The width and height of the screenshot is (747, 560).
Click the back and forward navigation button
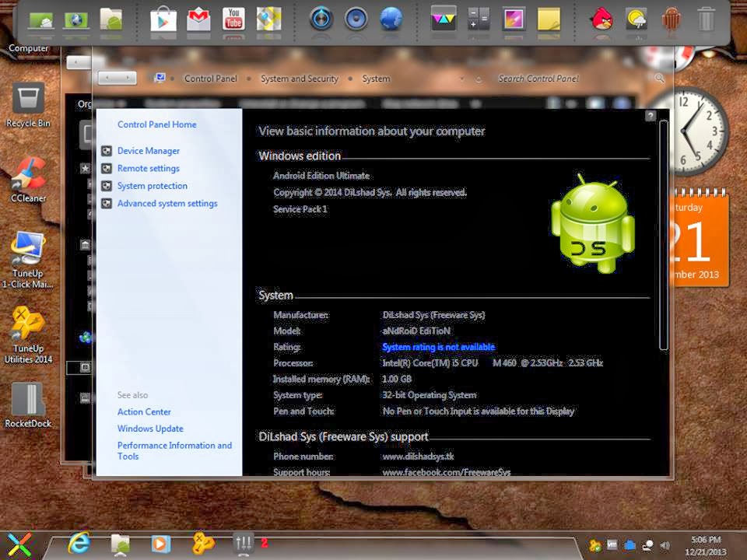[117, 78]
